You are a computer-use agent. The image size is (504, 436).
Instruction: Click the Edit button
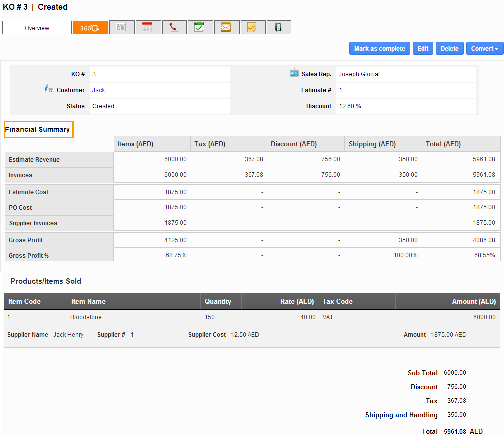pyautogui.click(x=423, y=48)
